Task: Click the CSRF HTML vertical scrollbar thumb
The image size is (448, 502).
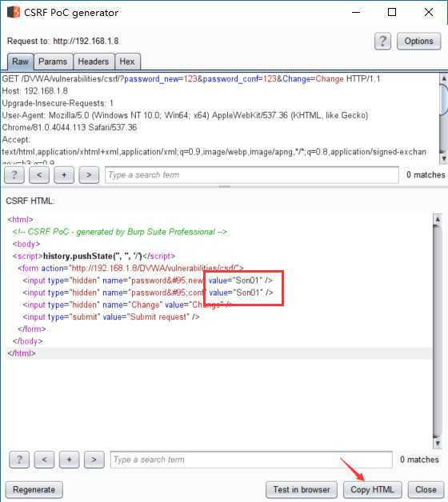Action: click(438, 332)
